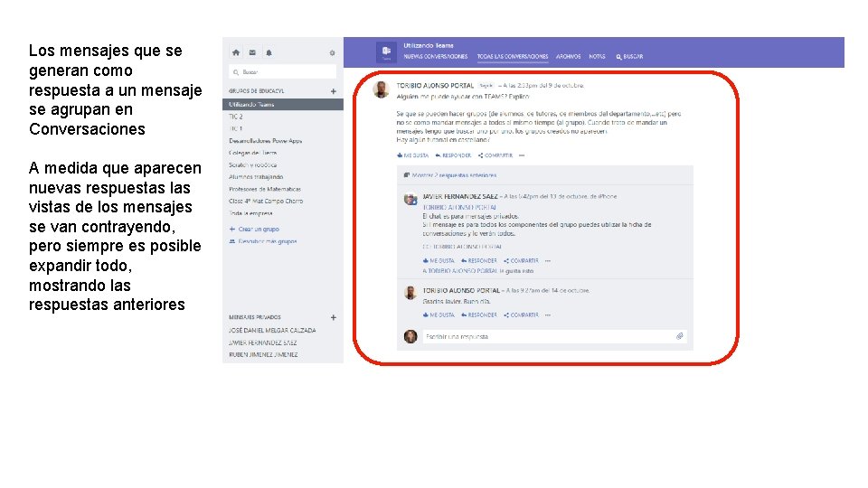Add a group with plus next to Grupos de Educacyl
Image resolution: width=868 pixels, height=488 pixels.
pyautogui.click(x=334, y=91)
